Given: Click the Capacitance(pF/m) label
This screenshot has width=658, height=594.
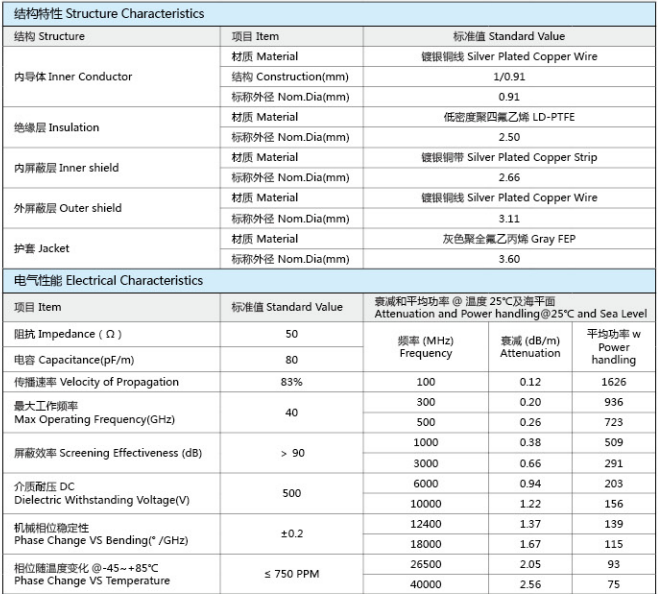Looking at the screenshot, I should point(72,359).
